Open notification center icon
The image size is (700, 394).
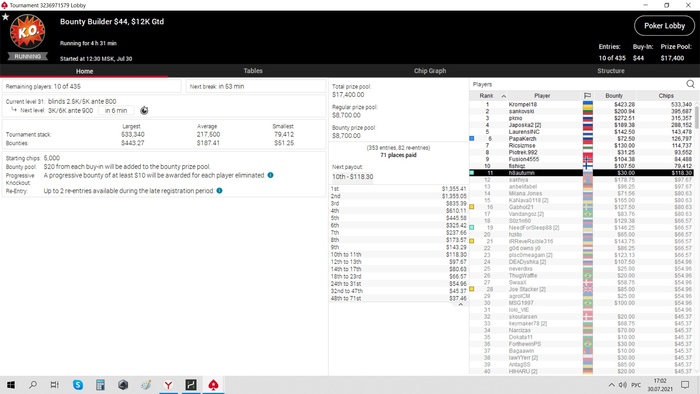coord(685,385)
